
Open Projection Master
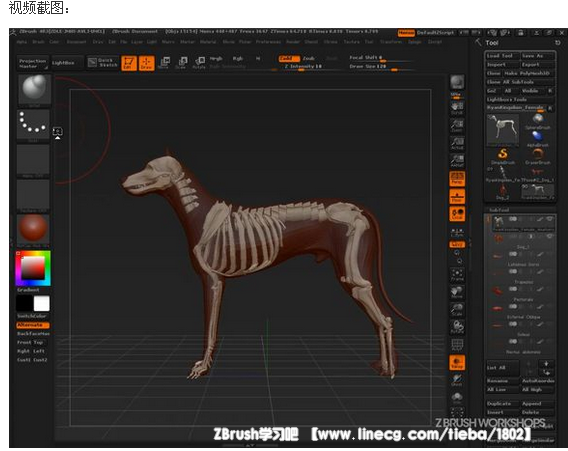tap(33, 63)
